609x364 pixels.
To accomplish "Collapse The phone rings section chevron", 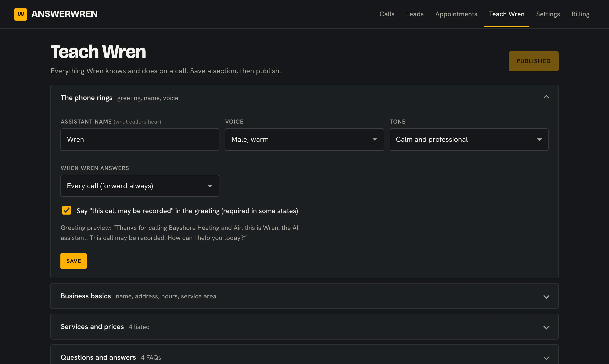I will [x=546, y=97].
